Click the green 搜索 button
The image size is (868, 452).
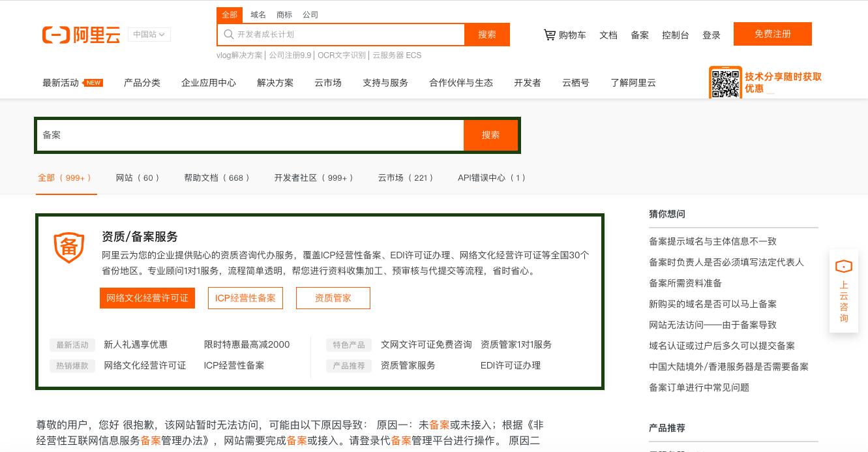coord(490,135)
